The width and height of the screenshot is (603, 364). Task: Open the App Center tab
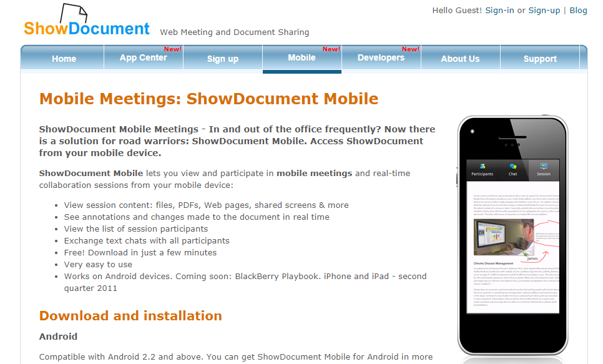pos(143,57)
